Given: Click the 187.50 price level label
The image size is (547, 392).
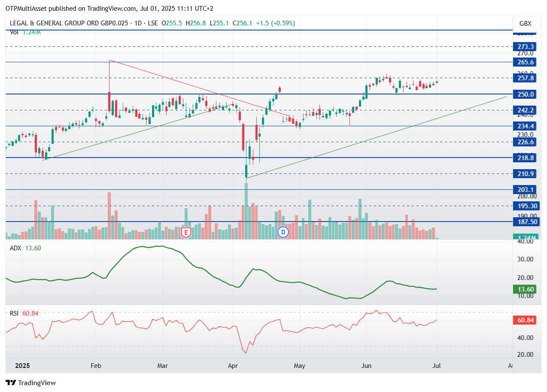Looking at the screenshot, I should (526, 222).
